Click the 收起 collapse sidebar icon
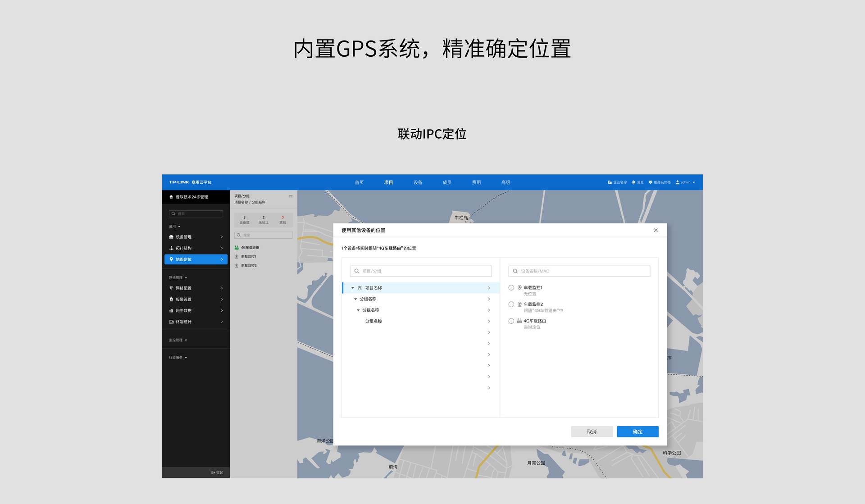Image resolution: width=865 pixels, height=504 pixels. [213, 472]
